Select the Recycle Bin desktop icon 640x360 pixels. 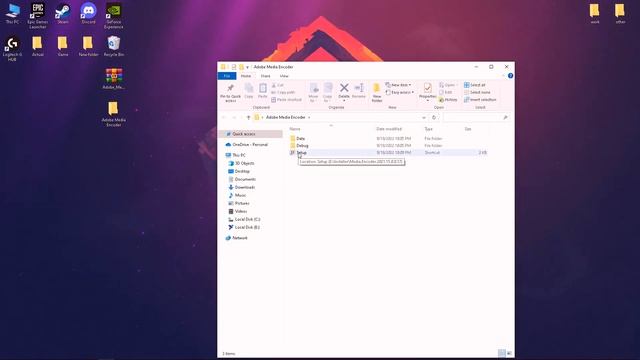[x=113, y=46]
